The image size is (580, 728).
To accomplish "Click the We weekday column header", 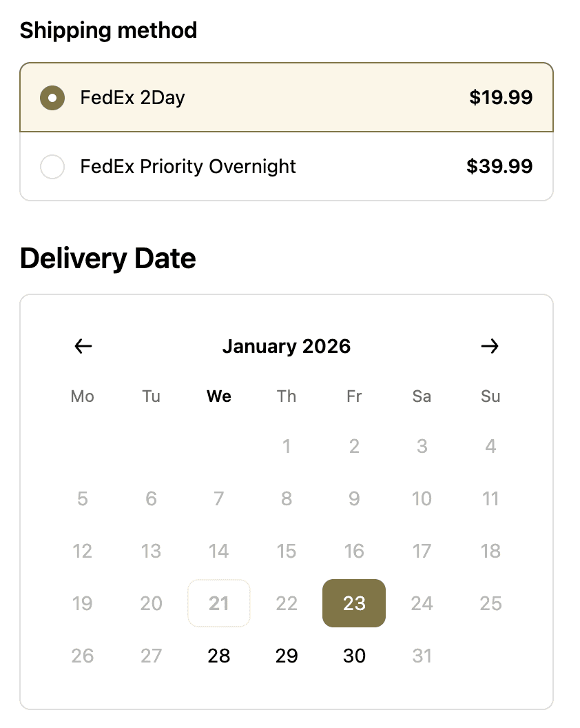I will click(218, 396).
